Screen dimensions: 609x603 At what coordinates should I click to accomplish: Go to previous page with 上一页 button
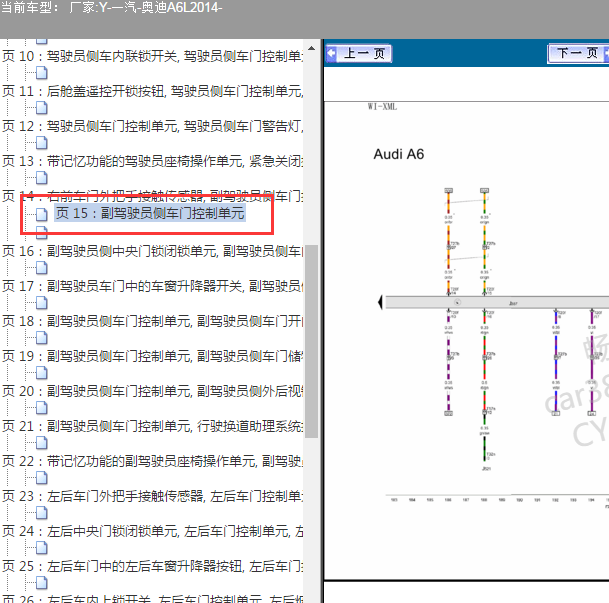click(x=358, y=53)
